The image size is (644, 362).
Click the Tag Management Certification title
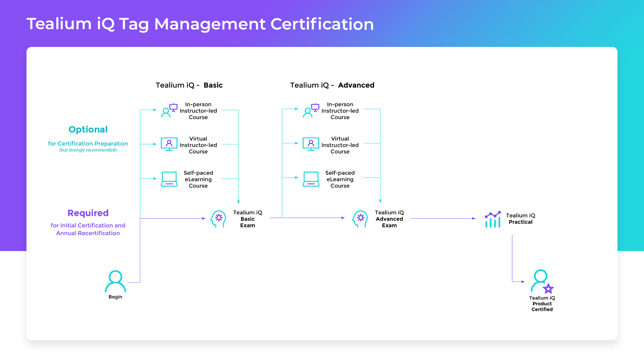(x=200, y=24)
